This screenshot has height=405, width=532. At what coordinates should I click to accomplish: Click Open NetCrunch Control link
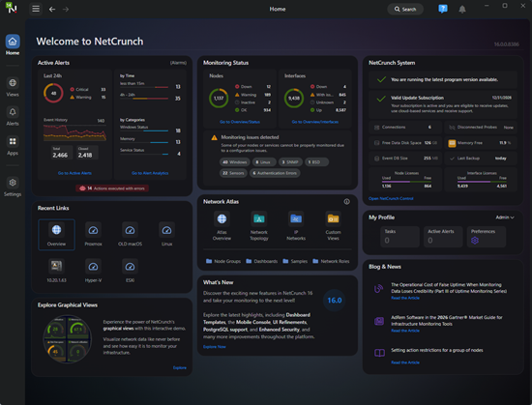tap(391, 198)
